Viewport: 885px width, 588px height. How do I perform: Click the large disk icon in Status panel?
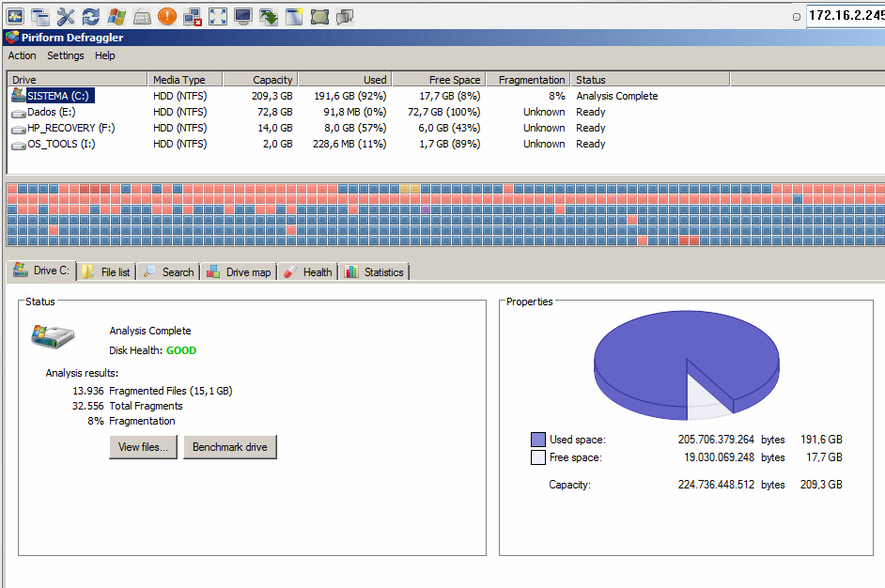pos(53,337)
